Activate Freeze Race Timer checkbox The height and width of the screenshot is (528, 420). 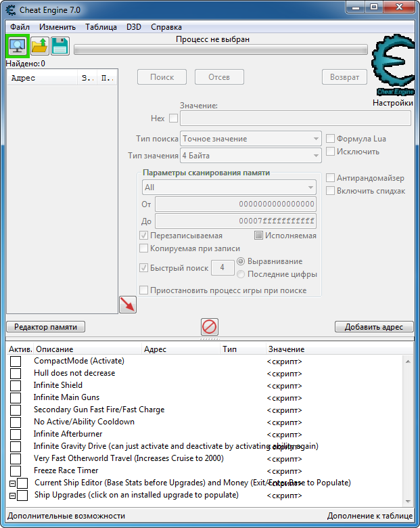[x=16, y=471]
